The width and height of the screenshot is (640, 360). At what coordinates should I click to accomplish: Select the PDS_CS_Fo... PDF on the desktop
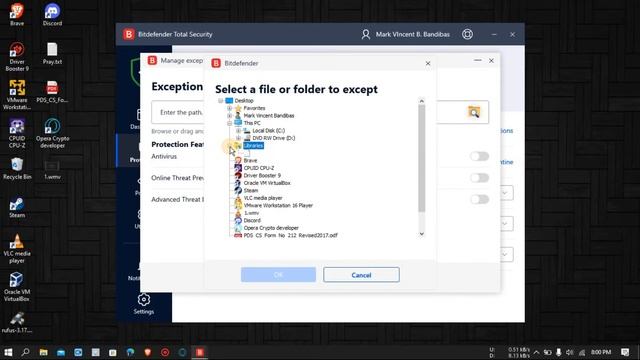[x=52, y=92]
